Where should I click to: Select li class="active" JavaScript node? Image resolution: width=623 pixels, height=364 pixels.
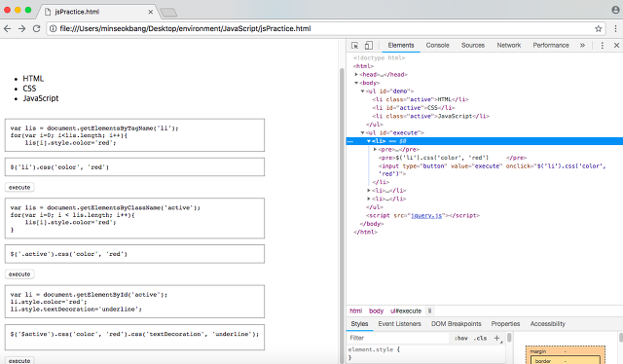click(430, 116)
